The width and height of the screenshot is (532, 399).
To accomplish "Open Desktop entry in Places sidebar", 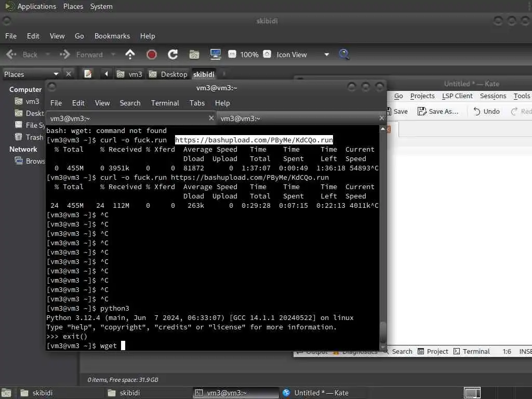I will [x=29, y=113].
